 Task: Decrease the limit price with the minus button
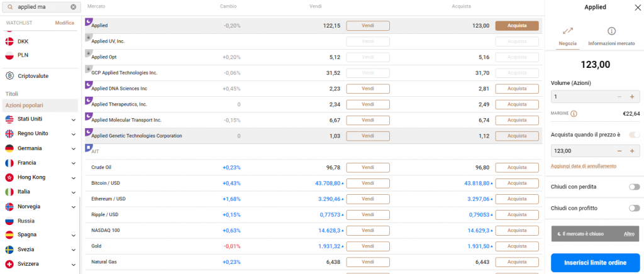[x=619, y=151]
